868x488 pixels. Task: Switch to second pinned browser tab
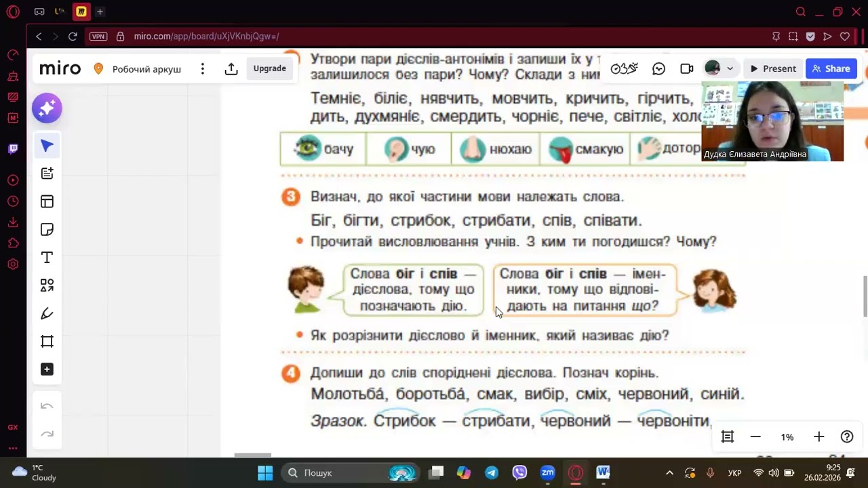[x=60, y=12]
